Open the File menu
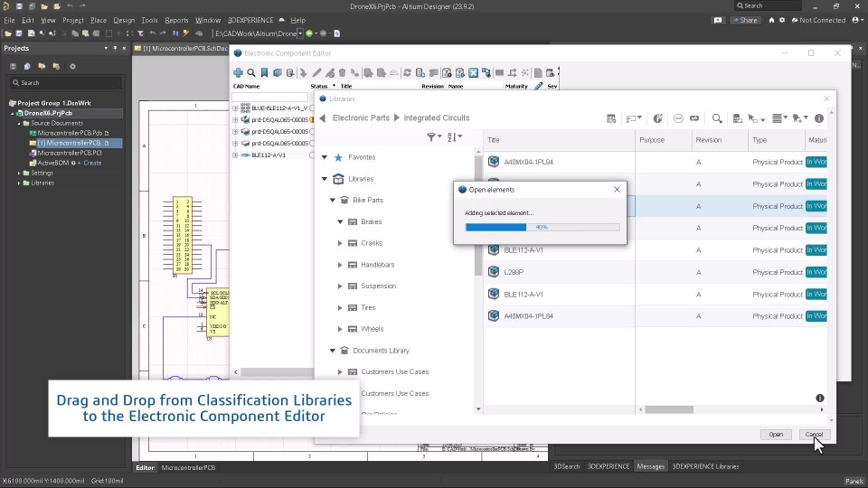 (9, 20)
